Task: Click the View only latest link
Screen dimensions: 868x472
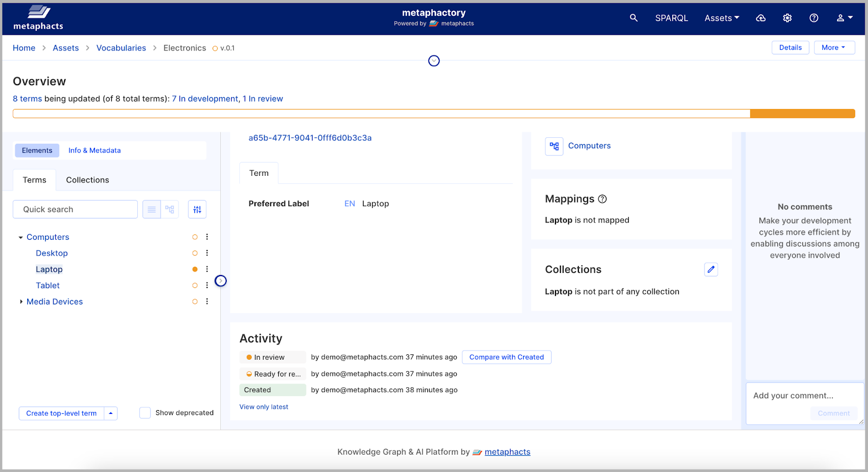Action: (x=264, y=407)
